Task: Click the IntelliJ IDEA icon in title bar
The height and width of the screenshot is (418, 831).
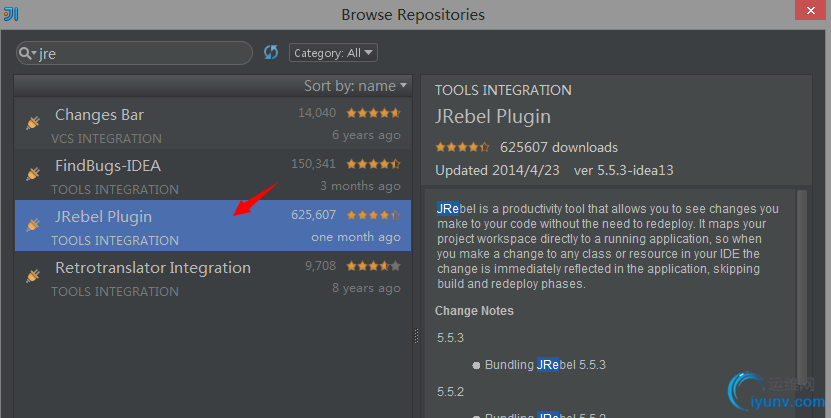Action: click(11, 14)
